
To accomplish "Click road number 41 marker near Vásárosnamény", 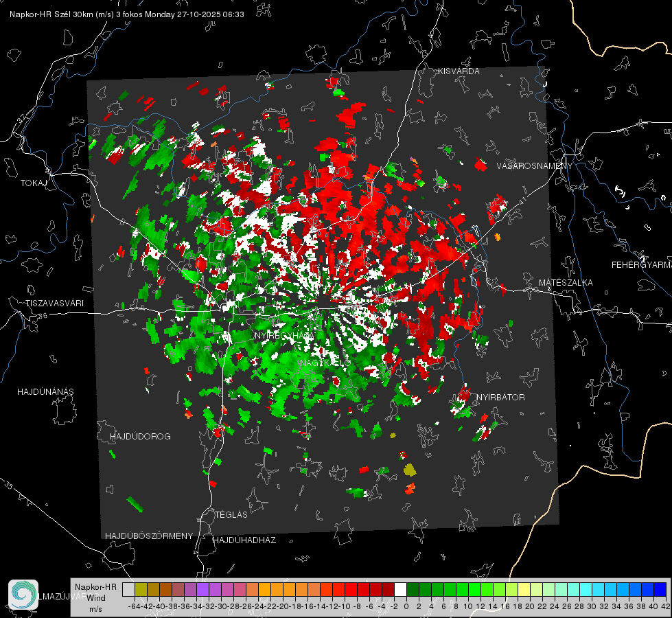I will 522,201.
